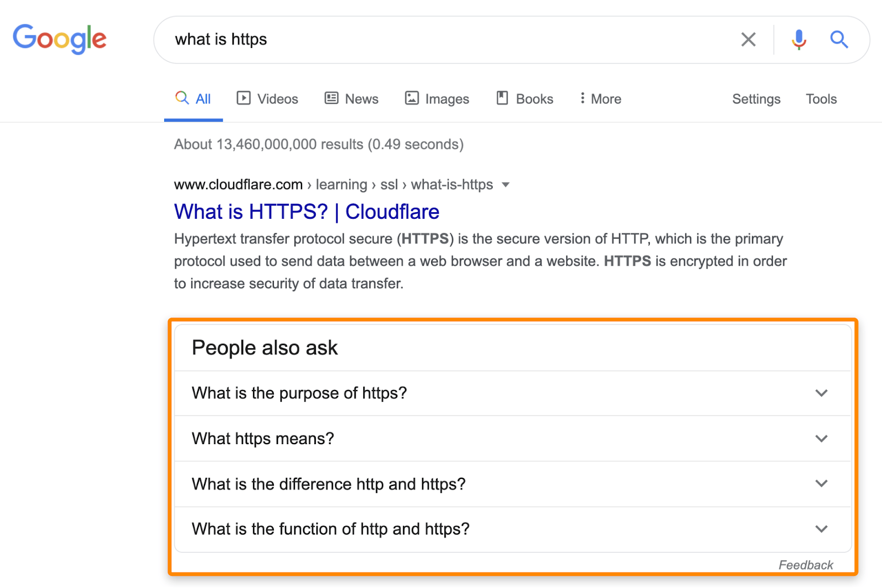Image resolution: width=882 pixels, height=588 pixels.
Task: Clear the search box with X icon
Action: [748, 40]
